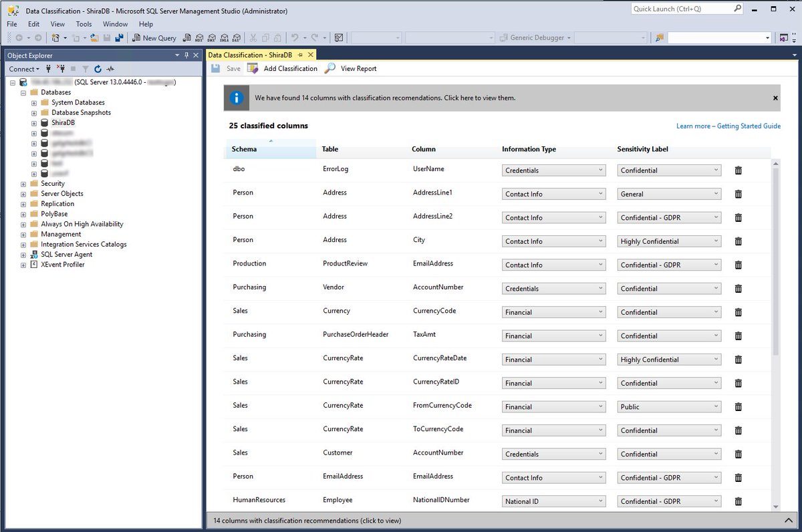Click the New Query toolbar button
Viewport: 802px width, 532px height.
click(154, 38)
